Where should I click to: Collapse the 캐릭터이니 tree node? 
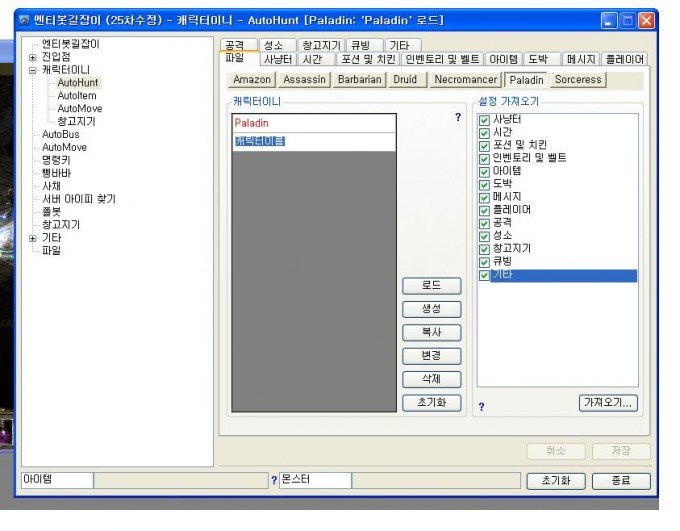[32, 70]
